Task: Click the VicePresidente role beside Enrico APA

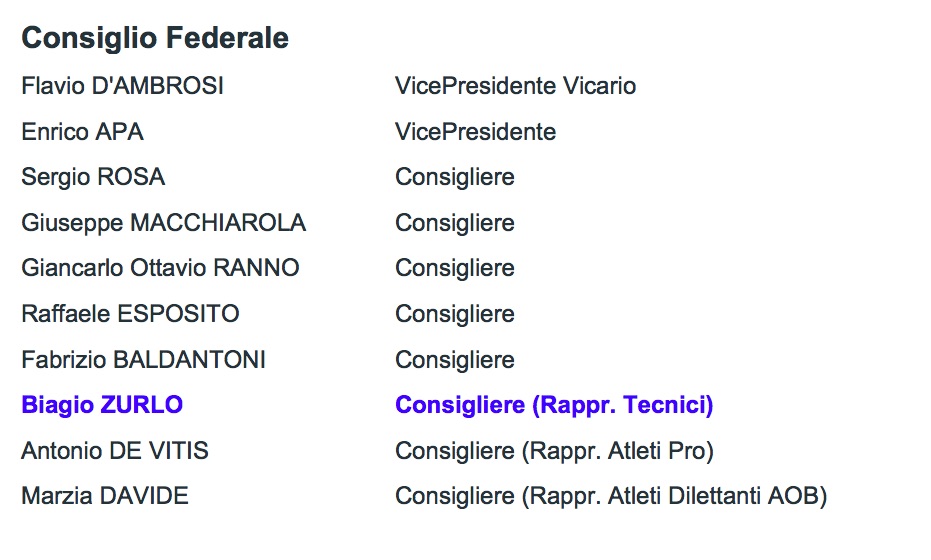Action: click(x=475, y=132)
